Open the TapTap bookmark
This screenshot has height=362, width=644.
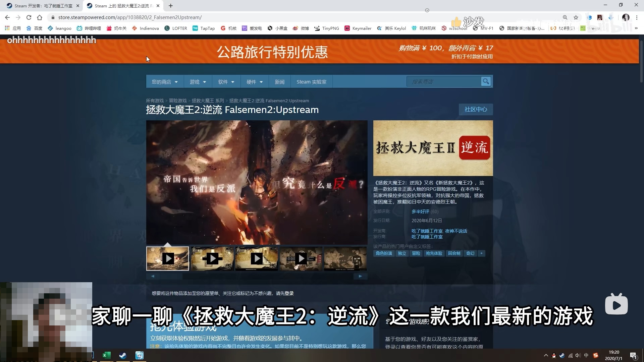tap(204, 28)
